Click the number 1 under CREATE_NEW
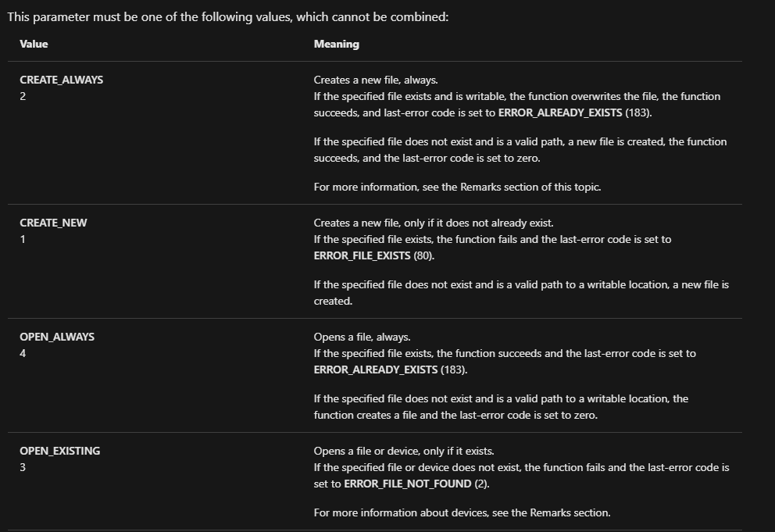775x532 pixels. [23, 239]
